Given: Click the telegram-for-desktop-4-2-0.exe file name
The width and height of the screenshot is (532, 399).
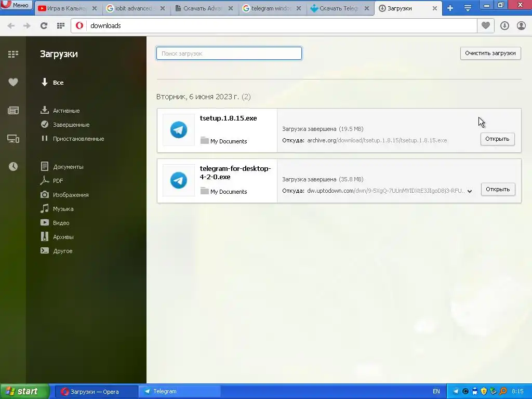Looking at the screenshot, I should coord(235,172).
